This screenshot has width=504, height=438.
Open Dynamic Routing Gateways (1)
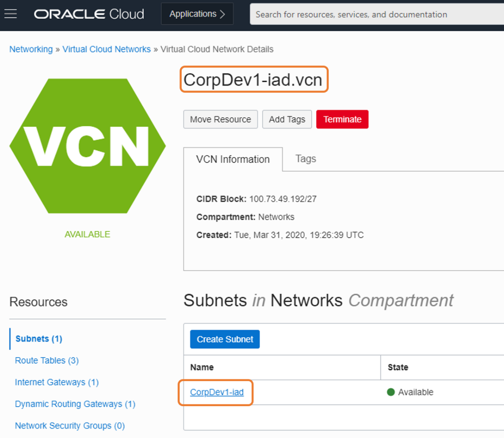tap(75, 404)
